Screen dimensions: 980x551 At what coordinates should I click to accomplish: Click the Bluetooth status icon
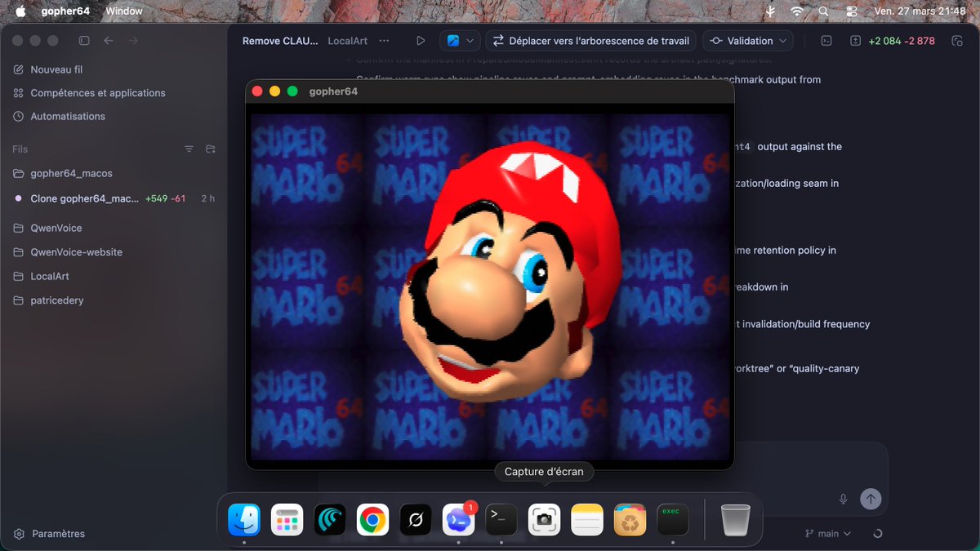click(x=770, y=11)
